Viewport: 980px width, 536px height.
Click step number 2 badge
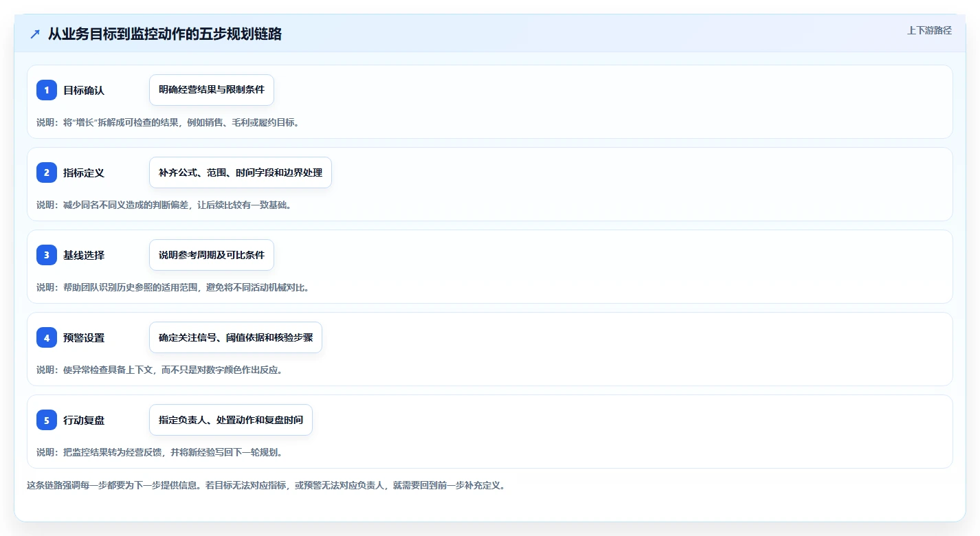click(x=47, y=172)
